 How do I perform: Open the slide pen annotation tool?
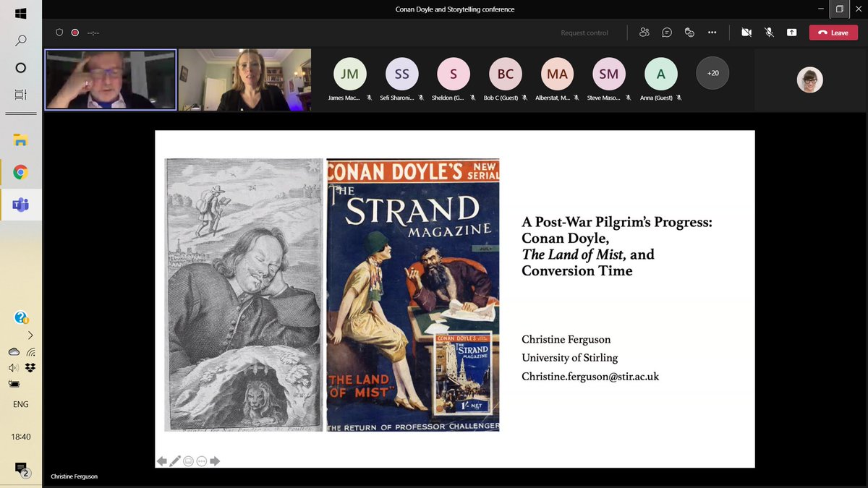click(175, 461)
